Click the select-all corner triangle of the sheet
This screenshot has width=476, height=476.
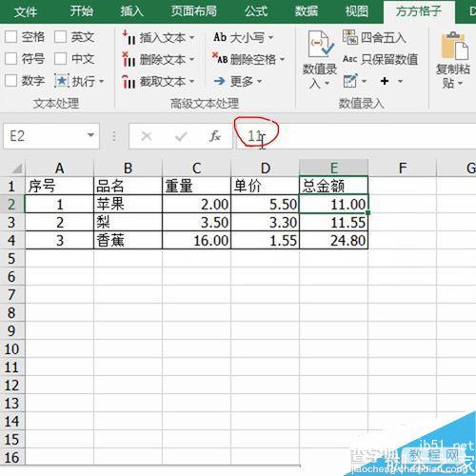click(16, 169)
